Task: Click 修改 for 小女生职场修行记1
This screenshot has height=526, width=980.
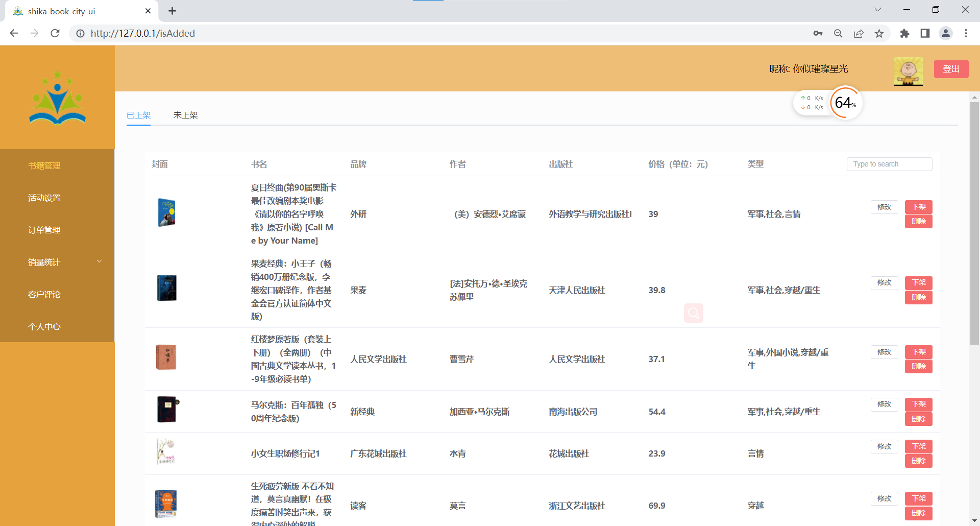Action: click(x=884, y=446)
